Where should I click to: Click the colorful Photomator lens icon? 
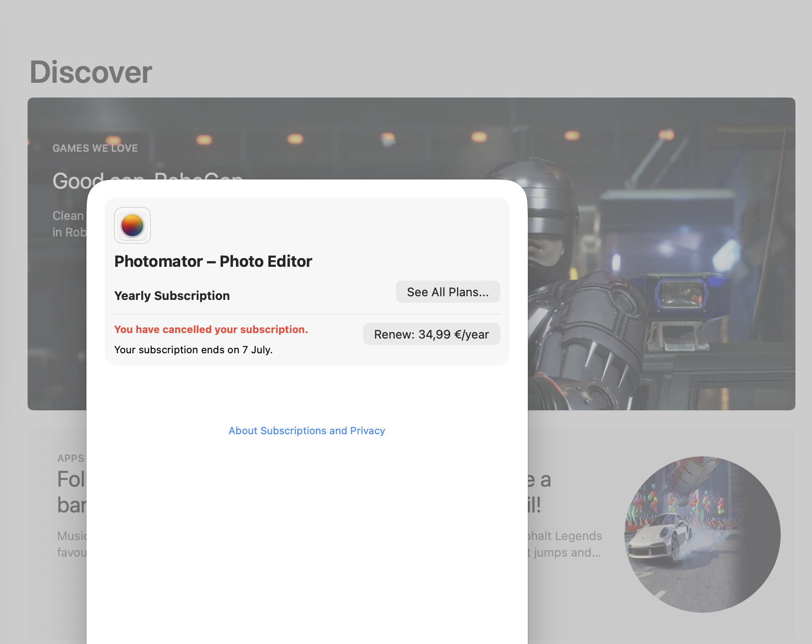click(132, 225)
